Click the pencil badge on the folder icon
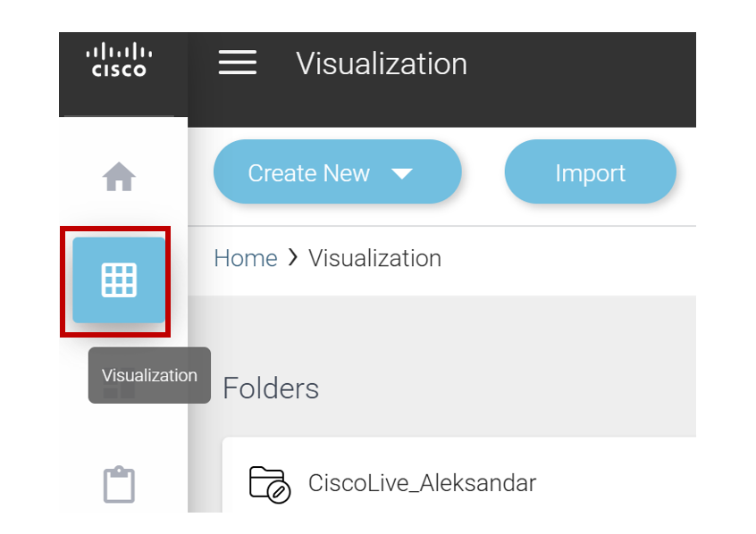The height and width of the screenshot is (534, 756). pos(280,492)
